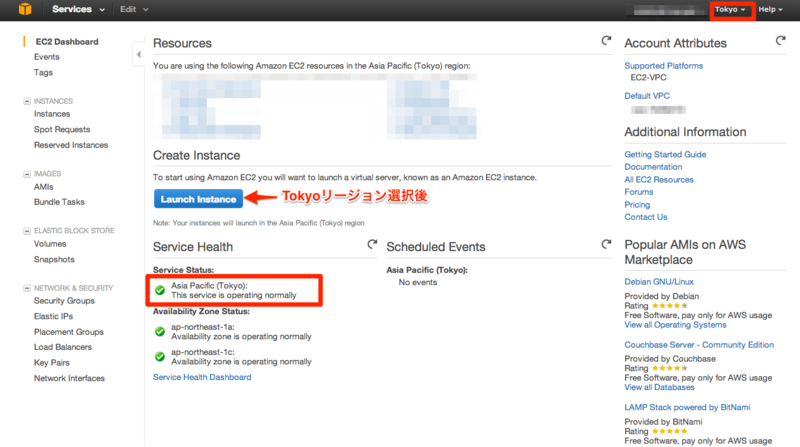Go to Instances page
Screen dimensions: 800x447
tap(52, 114)
